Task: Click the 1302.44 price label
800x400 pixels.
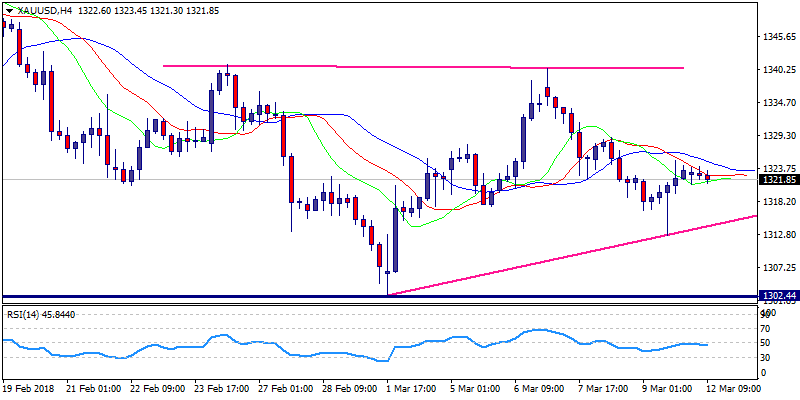Action: pyautogui.click(x=776, y=297)
